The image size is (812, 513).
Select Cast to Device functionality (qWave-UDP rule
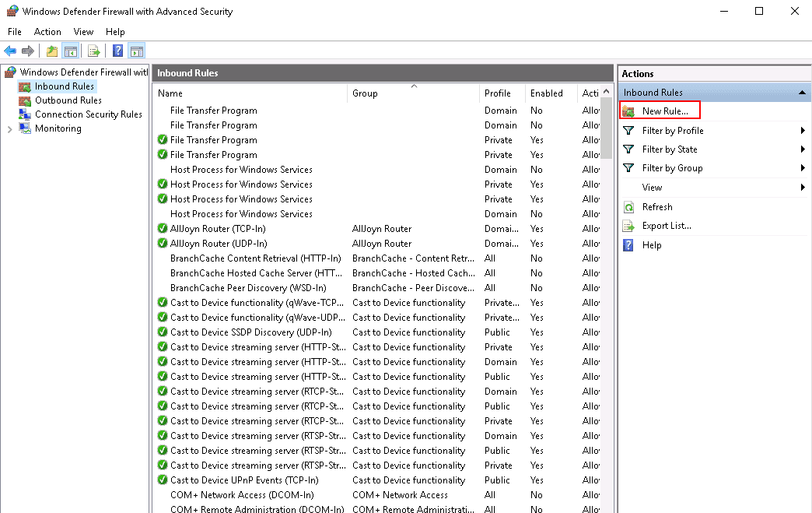pyautogui.click(x=257, y=317)
